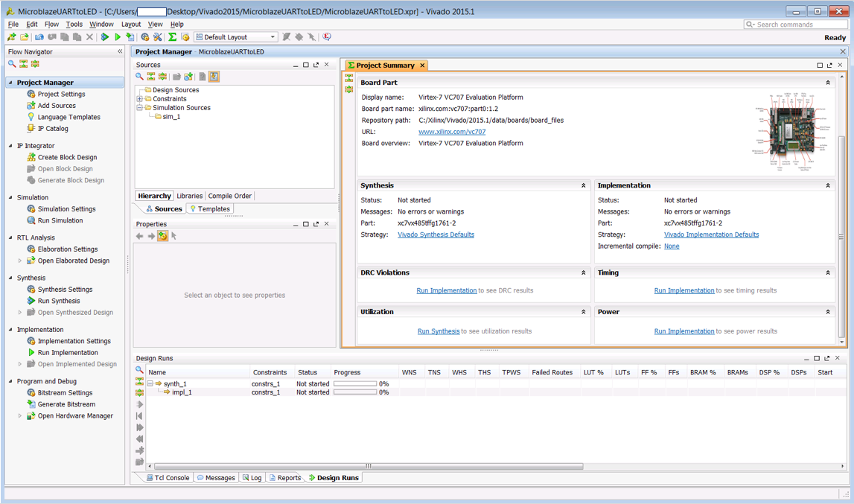Open the Tcl Console tab
Image resolution: width=854 pixels, height=504 pixels.
pyautogui.click(x=168, y=478)
